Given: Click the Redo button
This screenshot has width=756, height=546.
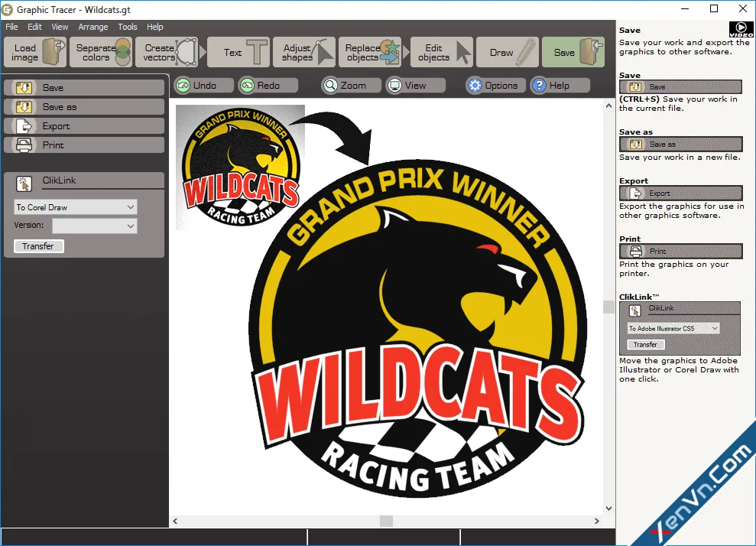Looking at the screenshot, I should [260, 86].
